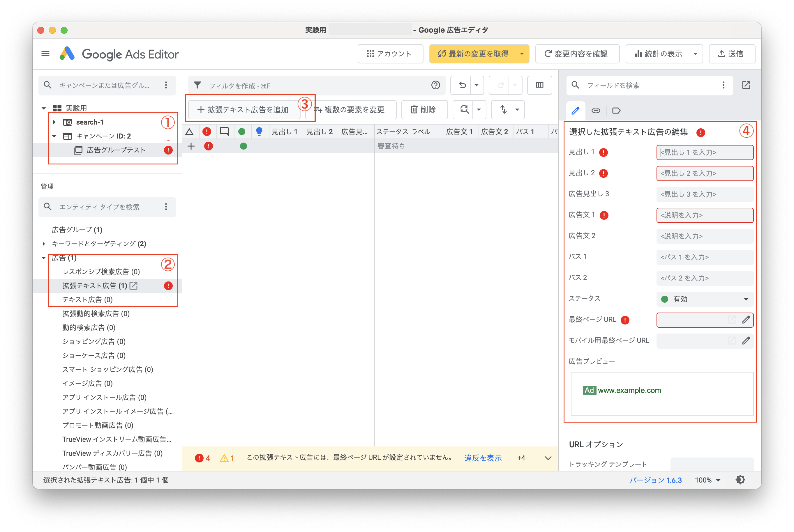Collapse the キーワードとターゲティング section

point(44,244)
